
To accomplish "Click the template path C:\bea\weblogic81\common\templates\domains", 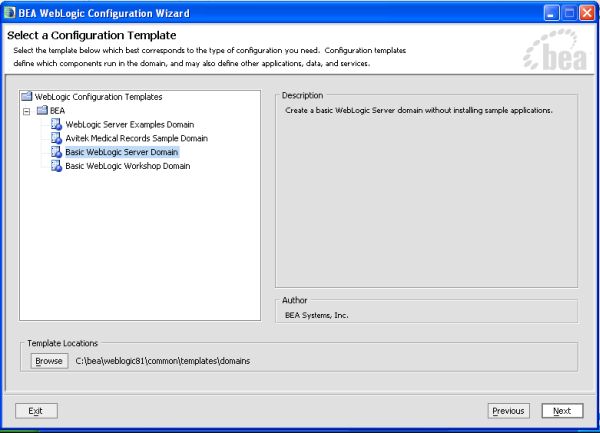I will click(x=163, y=361).
